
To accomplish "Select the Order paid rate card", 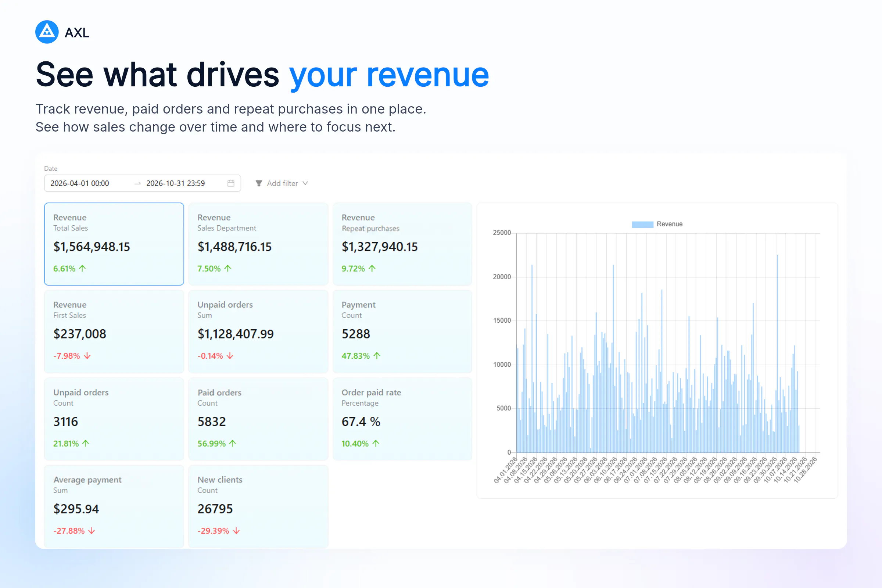I will pos(402,419).
